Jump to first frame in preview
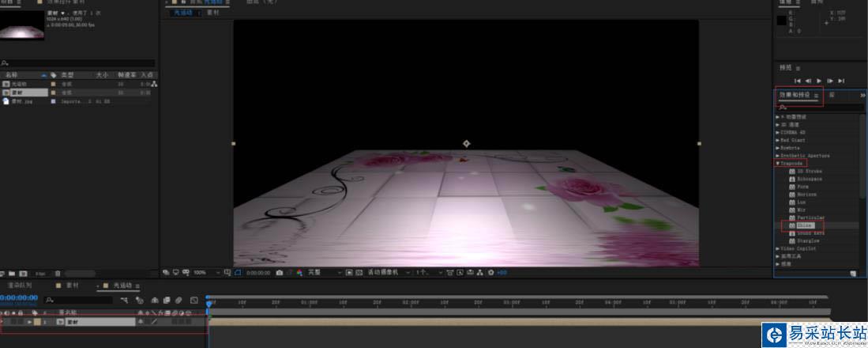 [798, 81]
